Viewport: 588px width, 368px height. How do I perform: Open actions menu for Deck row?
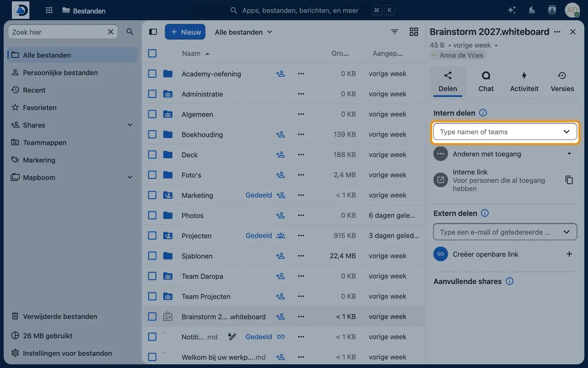[301, 155]
